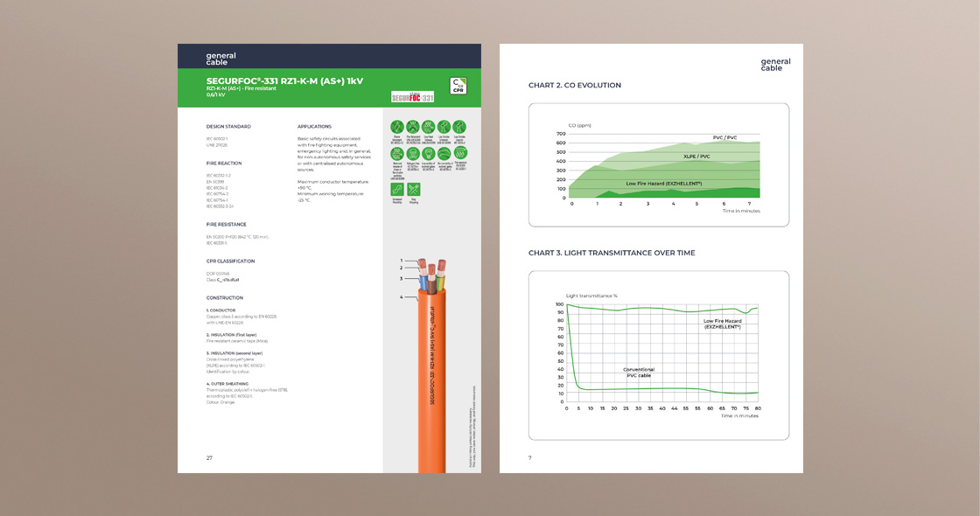Image resolution: width=980 pixels, height=516 pixels.
Task: Click the 2. INSULATION (first layer) subheading
Action: [x=231, y=335]
